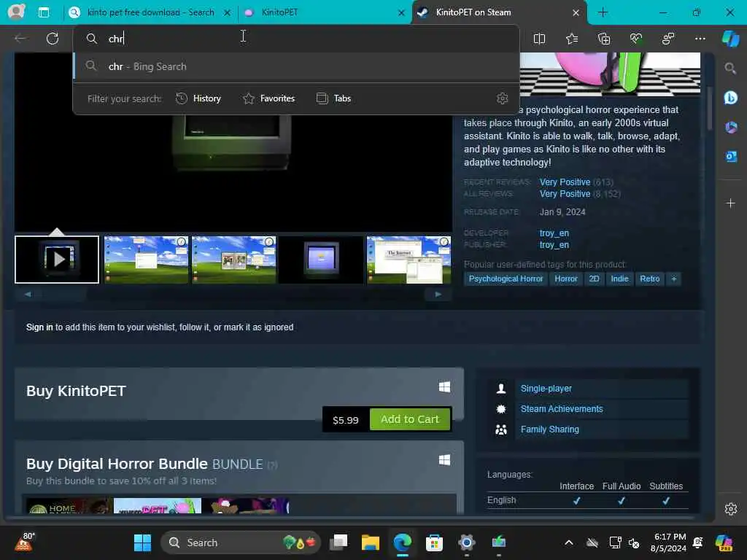Open the Copilot icon at top right
747x560 pixels.
click(x=731, y=39)
